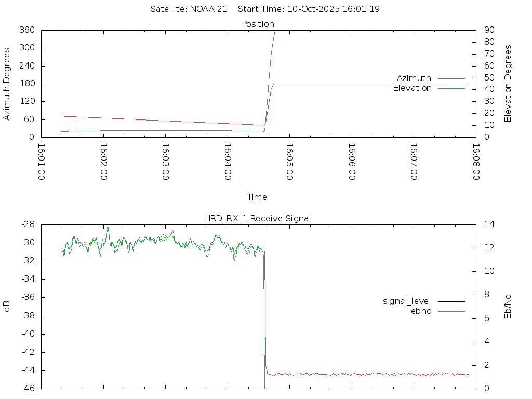
Task: Select the 16:08:00 time axis label
Action: [x=475, y=162]
